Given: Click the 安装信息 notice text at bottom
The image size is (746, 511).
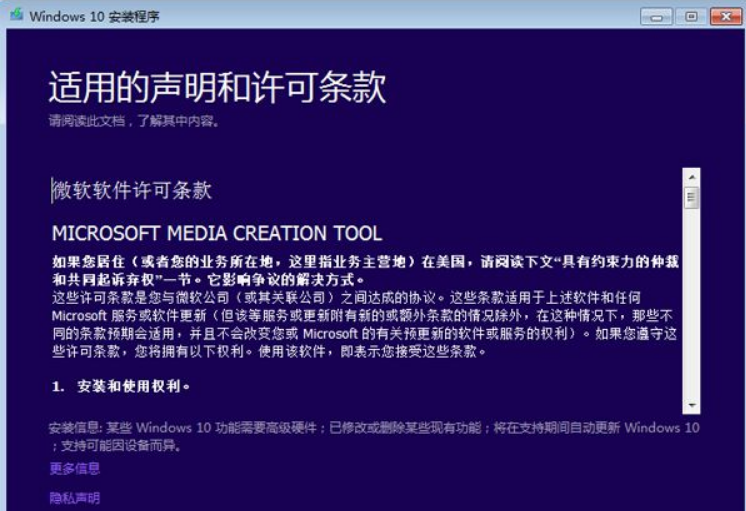Looking at the screenshot, I should tap(374, 434).
